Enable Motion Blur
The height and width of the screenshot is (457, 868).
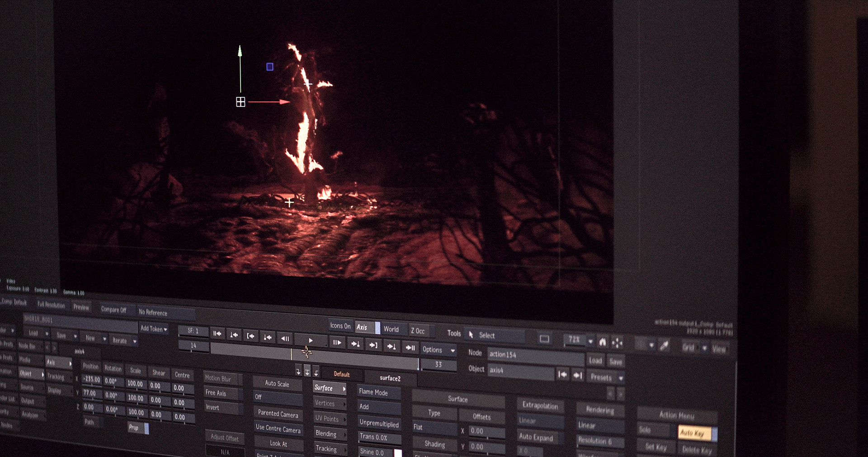pos(222,378)
